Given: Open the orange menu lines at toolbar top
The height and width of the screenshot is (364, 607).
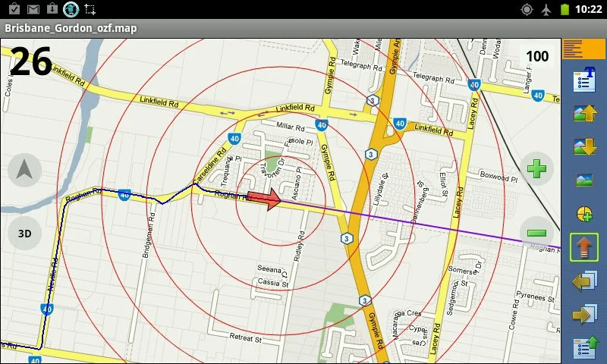Looking at the screenshot, I should pyautogui.click(x=583, y=49).
